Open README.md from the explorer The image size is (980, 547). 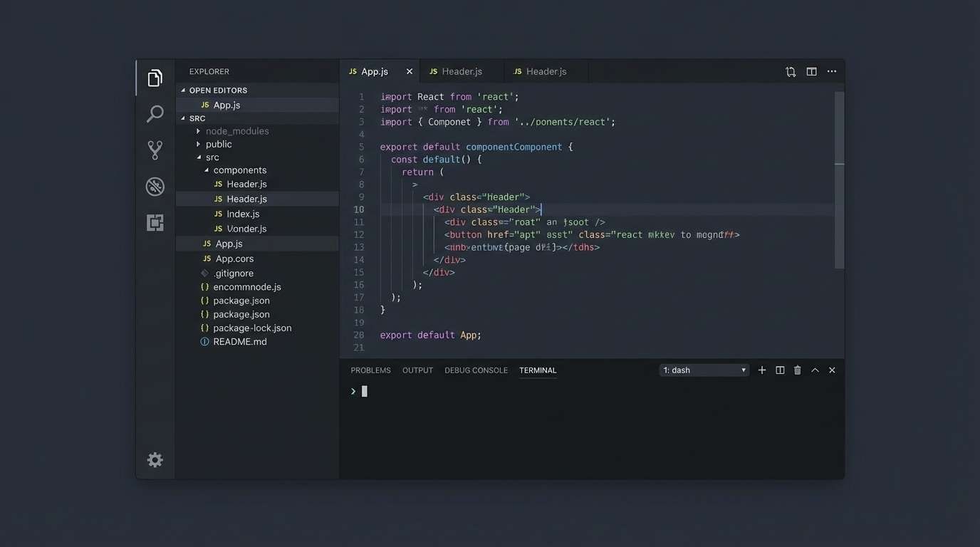240,341
